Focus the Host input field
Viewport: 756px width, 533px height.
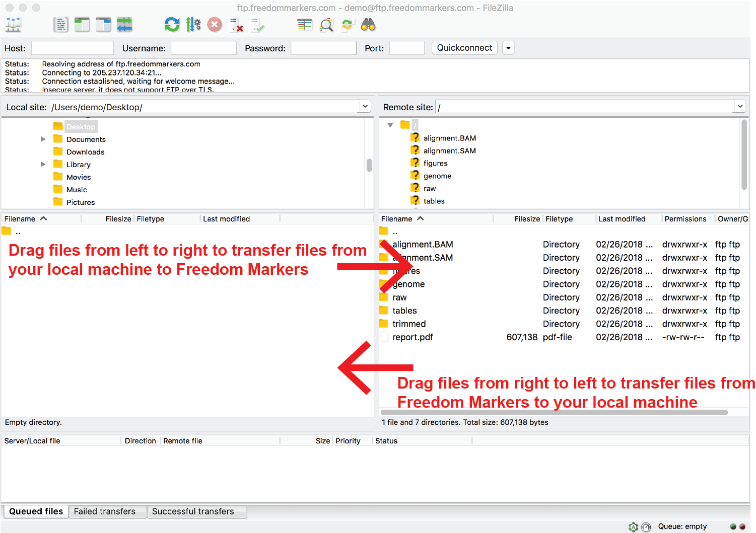click(73, 48)
